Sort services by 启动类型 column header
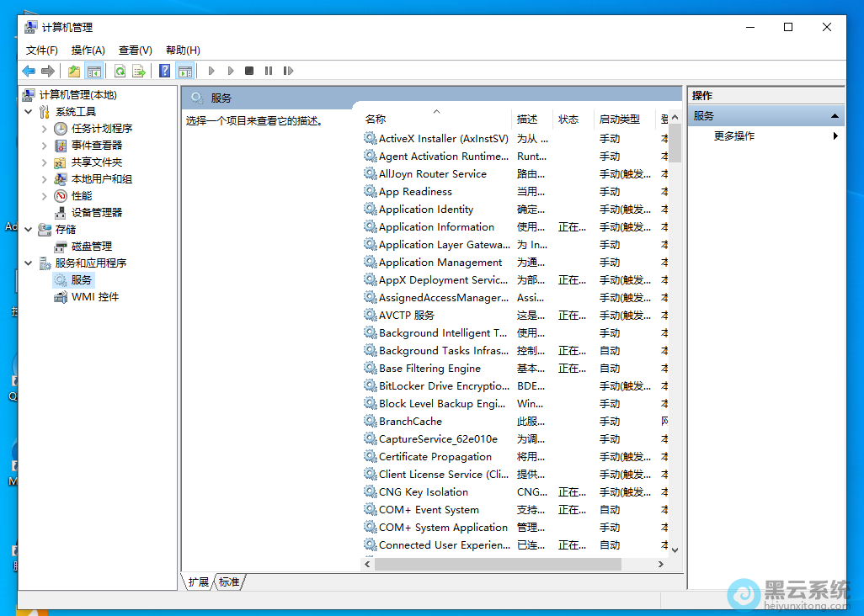Screen dimensions: 864x616 point(619,119)
